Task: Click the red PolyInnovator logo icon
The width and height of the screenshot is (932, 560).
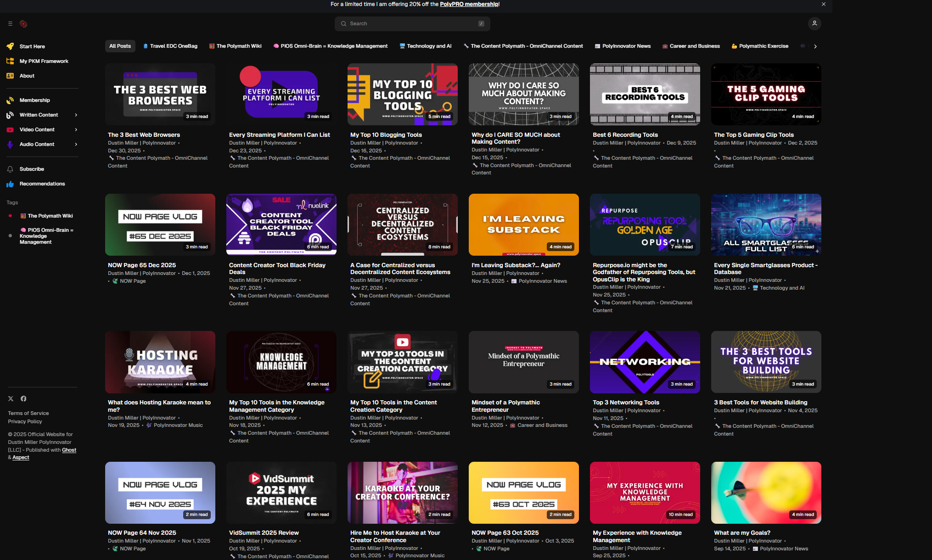Action: [x=23, y=24]
